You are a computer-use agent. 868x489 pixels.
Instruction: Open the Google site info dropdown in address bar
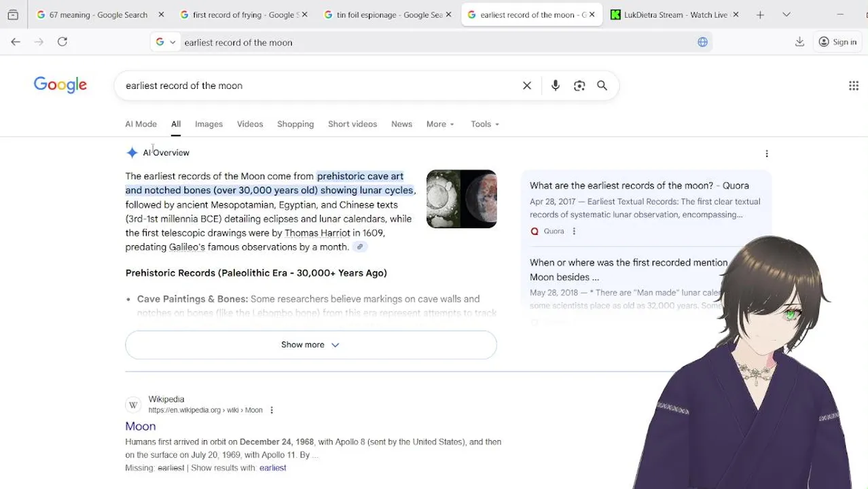pos(166,42)
